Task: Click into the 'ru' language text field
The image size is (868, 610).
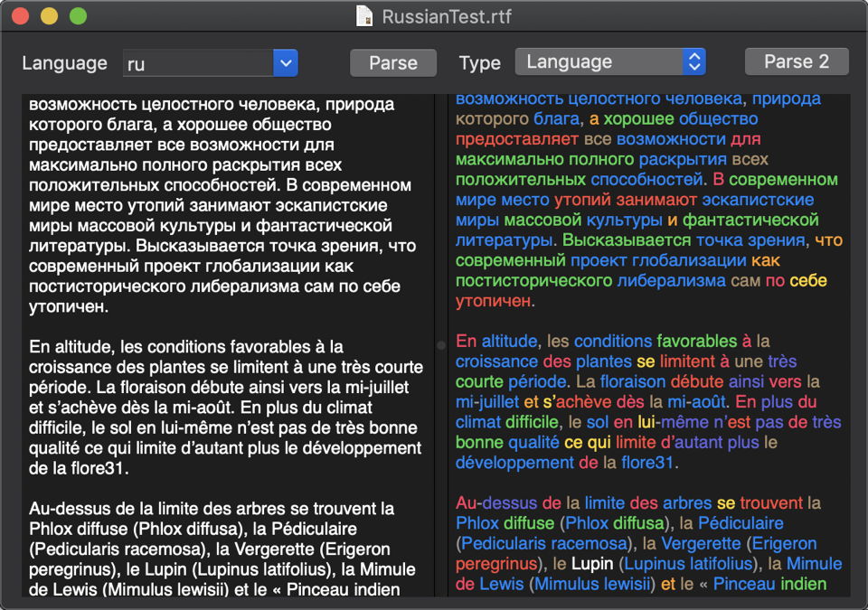Action: click(x=197, y=62)
